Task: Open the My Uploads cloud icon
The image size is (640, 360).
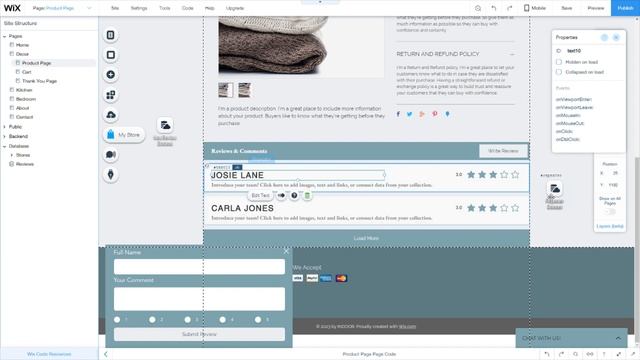Action: tap(111, 115)
